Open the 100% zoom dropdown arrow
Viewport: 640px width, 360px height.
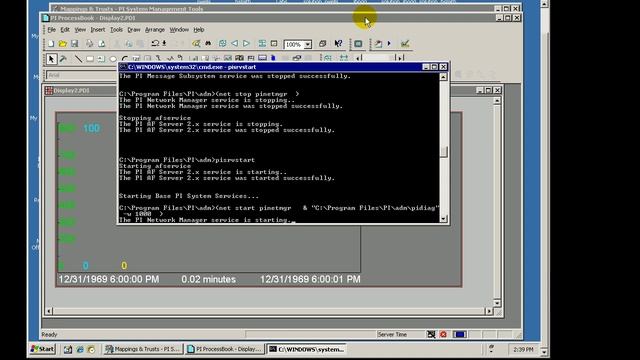308,44
